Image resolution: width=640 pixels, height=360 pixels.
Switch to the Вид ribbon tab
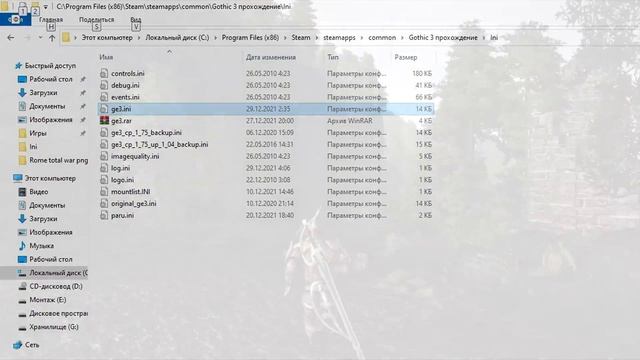[136, 20]
